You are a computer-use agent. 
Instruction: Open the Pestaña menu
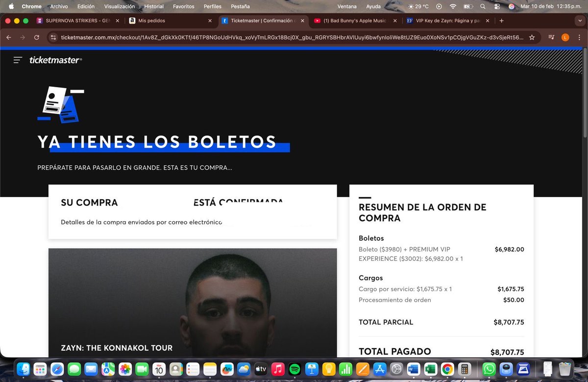240,6
